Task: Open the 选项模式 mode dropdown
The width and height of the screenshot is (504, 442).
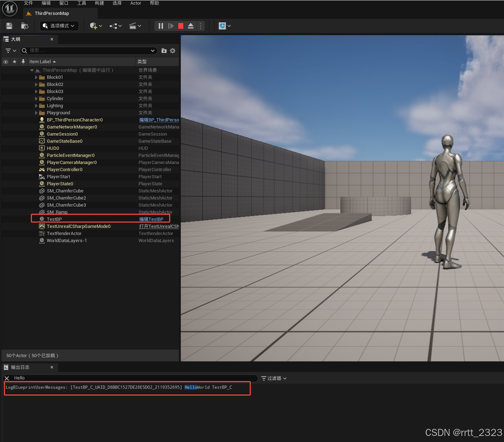Action: 59,26
